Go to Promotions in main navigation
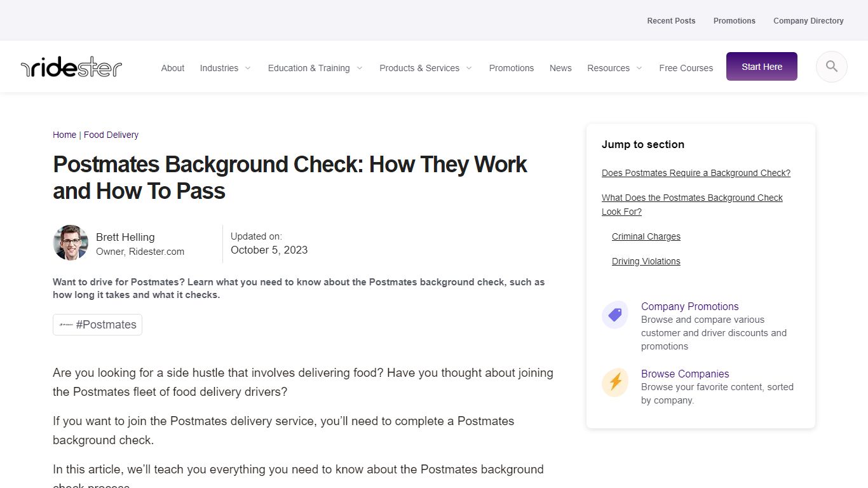Screen dimensions: 868x488 click(512, 68)
